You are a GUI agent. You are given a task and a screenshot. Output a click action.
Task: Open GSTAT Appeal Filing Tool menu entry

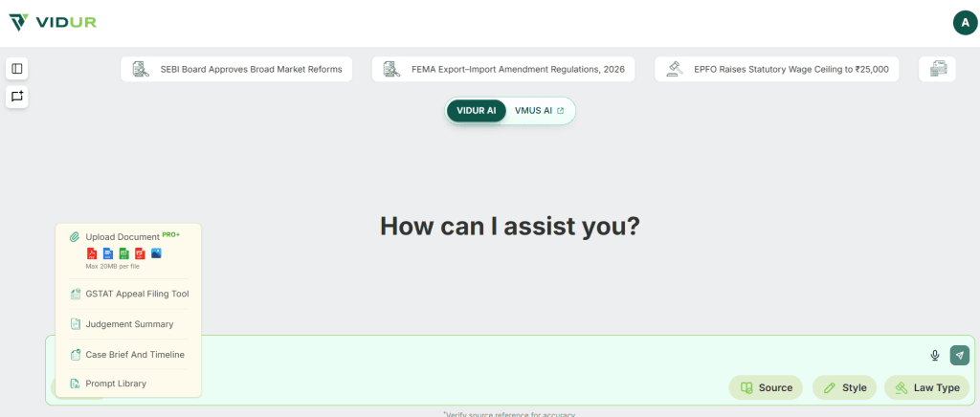[x=128, y=294]
